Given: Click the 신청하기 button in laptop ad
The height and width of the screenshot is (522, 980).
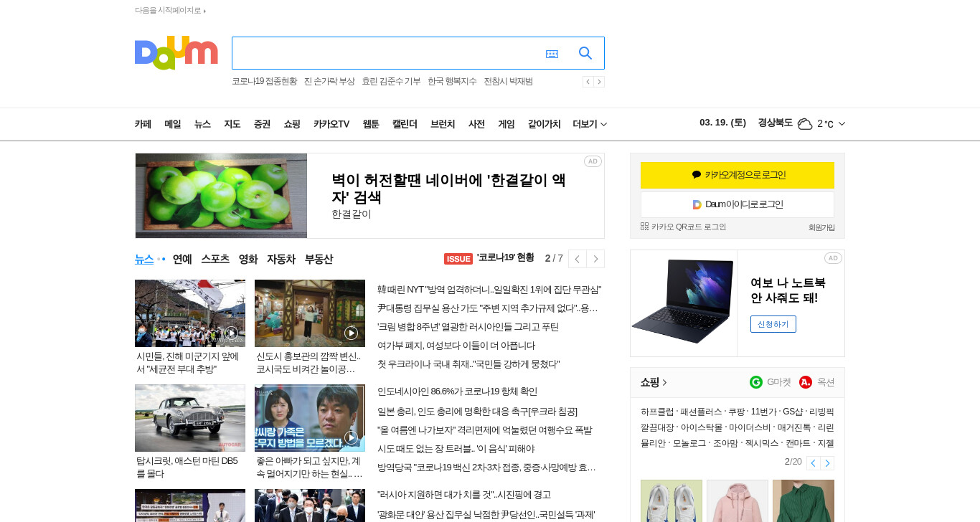Looking at the screenshot, I should 773,324.
